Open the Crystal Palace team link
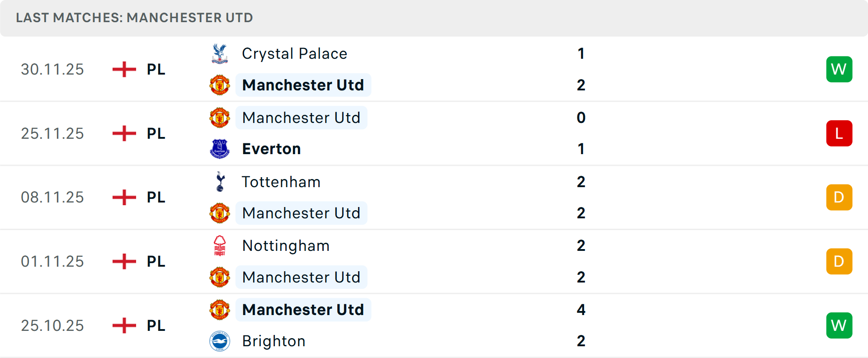Viewport: 868px width, 358px height. tap(294, 54)
